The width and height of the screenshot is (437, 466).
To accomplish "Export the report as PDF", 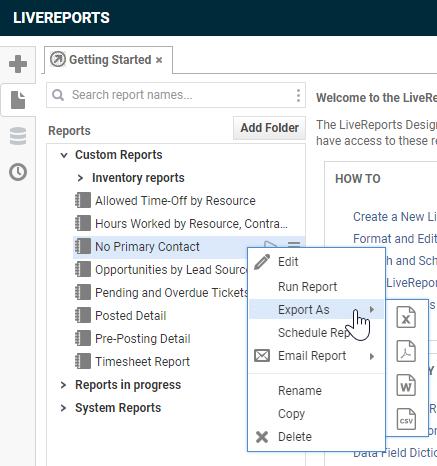I will (x=406, y=351).
